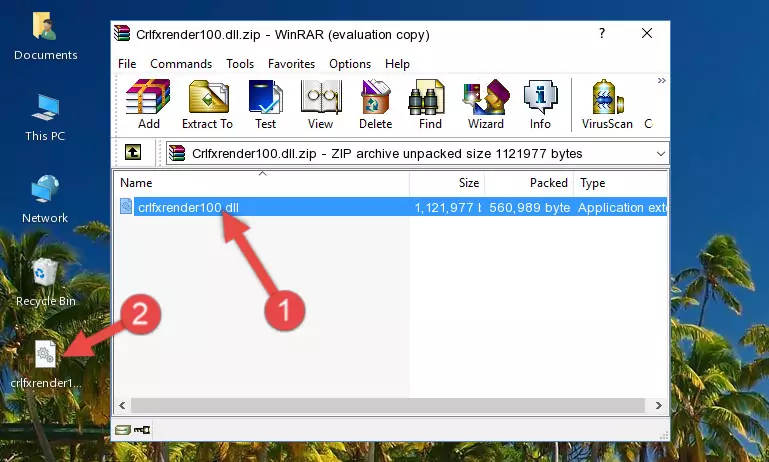Image resolution: width=769 pixels, height=462 pixels.
Task: Click the Test archive icon
Action: 265,104
